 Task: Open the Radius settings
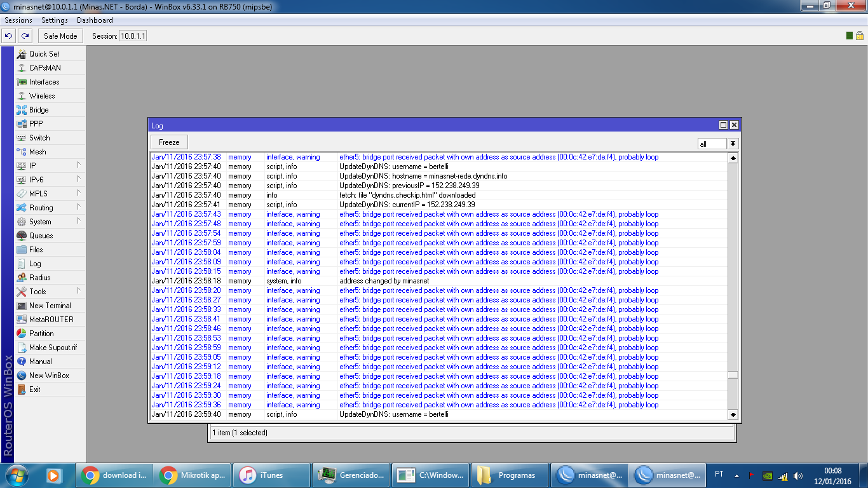(x=50, y=278)
